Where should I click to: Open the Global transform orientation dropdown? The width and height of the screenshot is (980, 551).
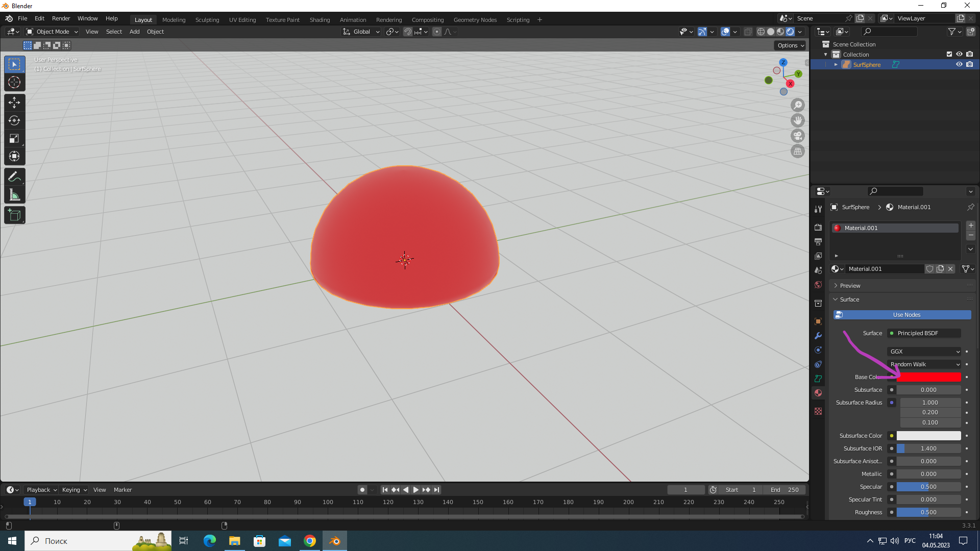pos(361,32)
